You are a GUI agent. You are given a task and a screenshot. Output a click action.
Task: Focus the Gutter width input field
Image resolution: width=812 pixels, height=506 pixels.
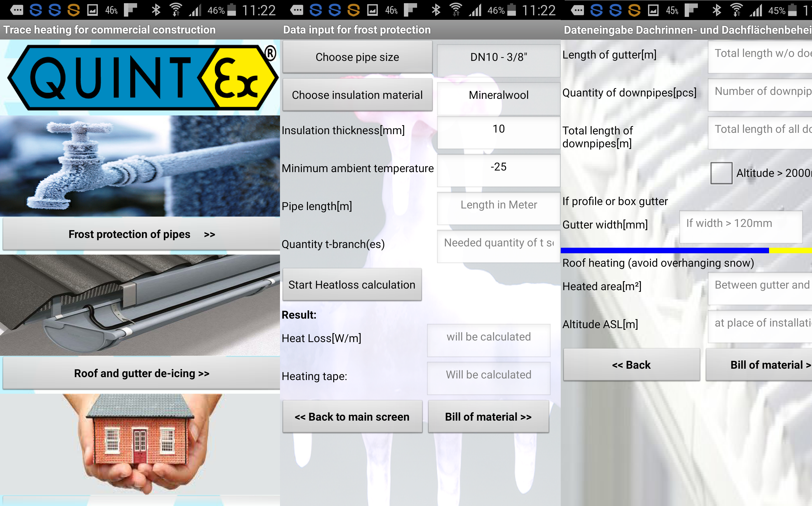coord(741,227)
